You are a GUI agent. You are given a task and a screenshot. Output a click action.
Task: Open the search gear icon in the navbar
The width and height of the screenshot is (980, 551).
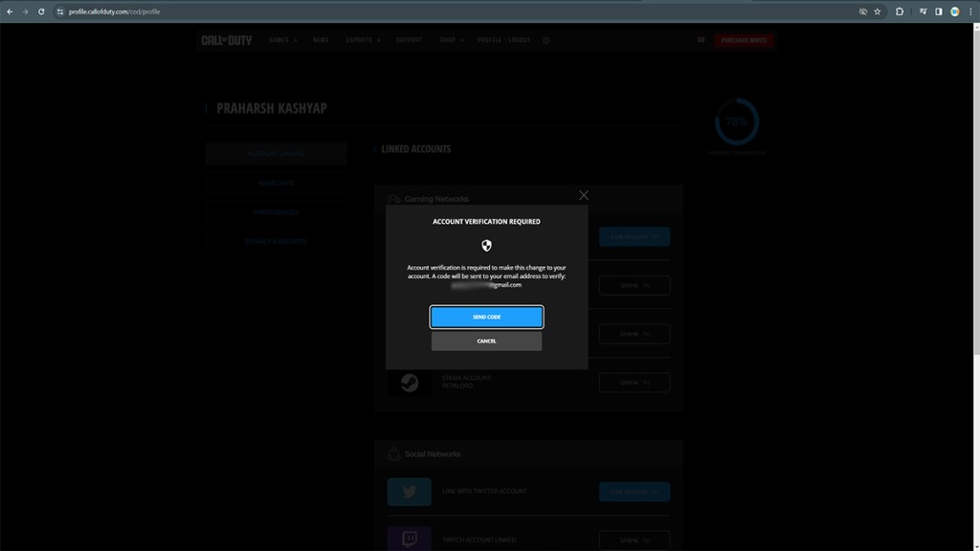pyautogui.click(x=545, y=40)
